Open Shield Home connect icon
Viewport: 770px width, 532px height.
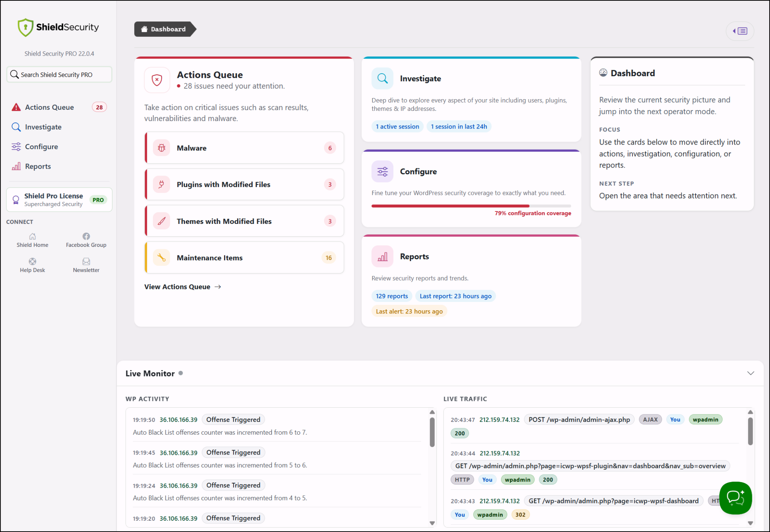click(32, 236)
